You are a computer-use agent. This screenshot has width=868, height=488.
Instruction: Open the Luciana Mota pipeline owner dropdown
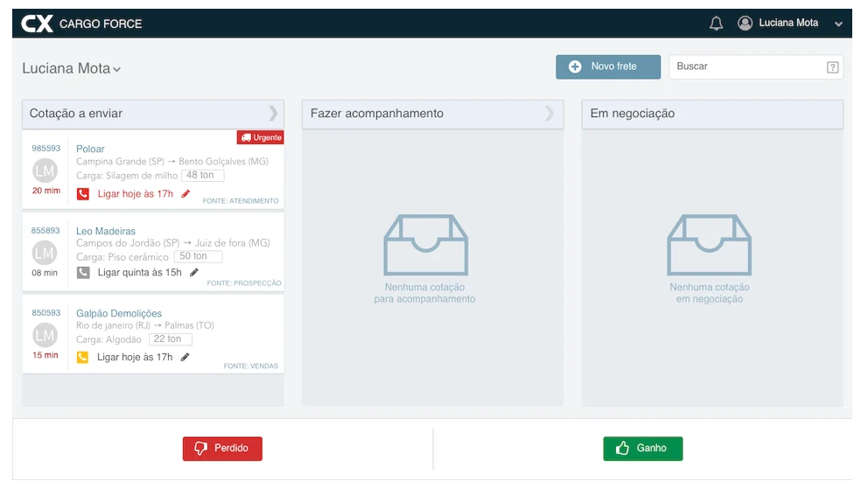pyautogui.click(x=72, y=68)
